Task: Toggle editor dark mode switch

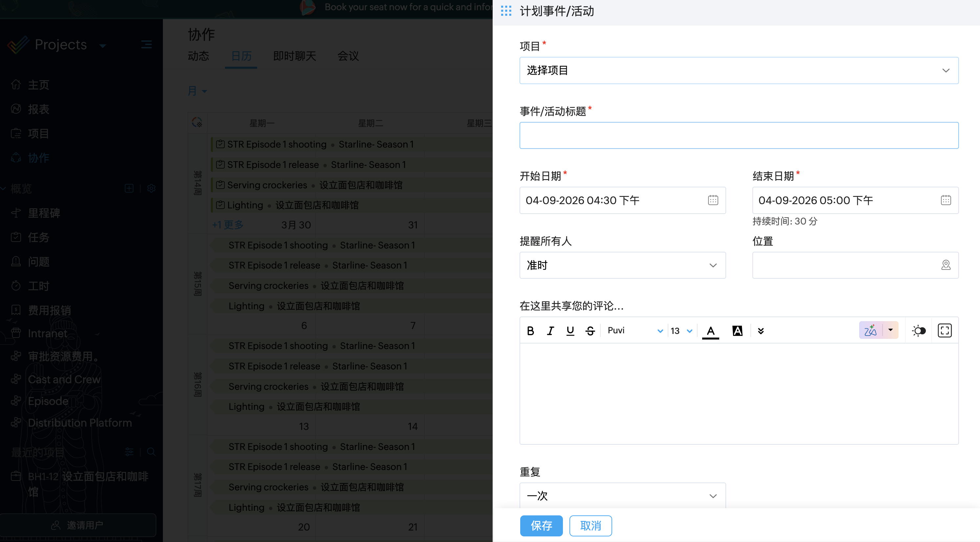Action: (x=919, y=330)
